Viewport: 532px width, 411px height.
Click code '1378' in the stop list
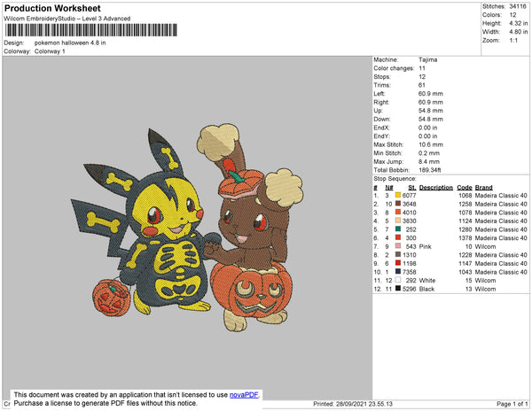(465, 238)
